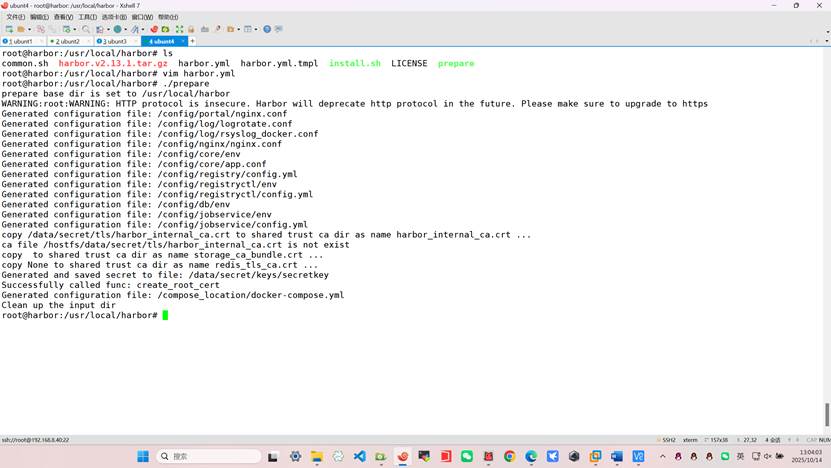Open the 帮助 (Help) menu
The height and width of the screenshot is (468, 831).
point(168,17)
